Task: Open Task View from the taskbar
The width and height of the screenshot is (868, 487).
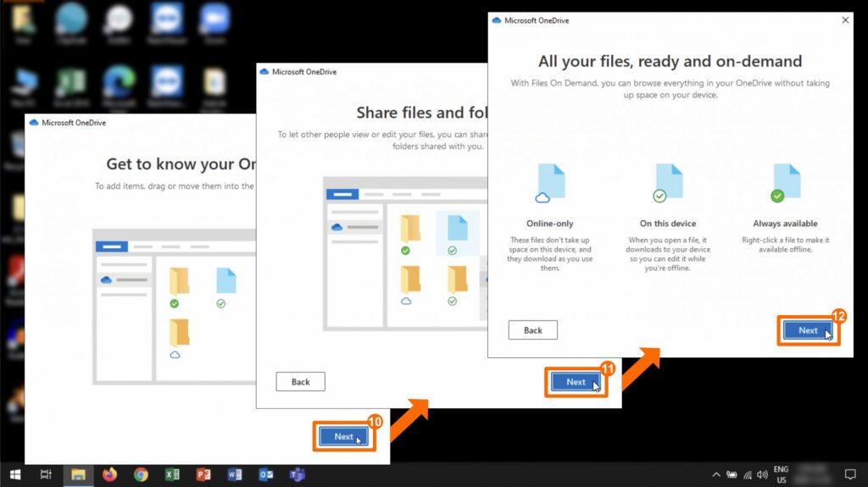Action: [x=47, y=475]
